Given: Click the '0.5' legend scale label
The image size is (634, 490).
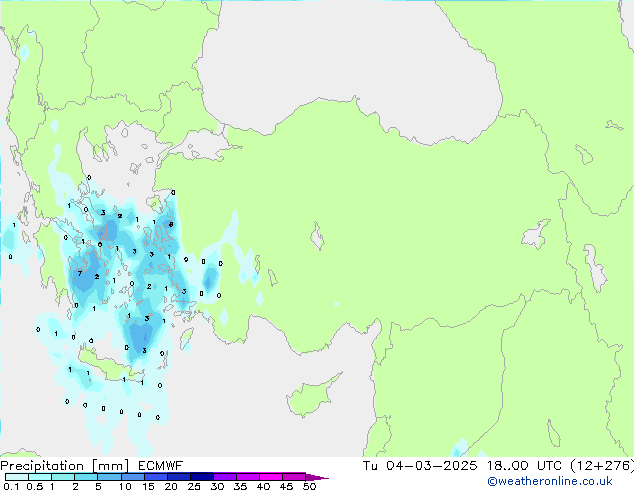Looking at the screenshot, I should (35, 486).
